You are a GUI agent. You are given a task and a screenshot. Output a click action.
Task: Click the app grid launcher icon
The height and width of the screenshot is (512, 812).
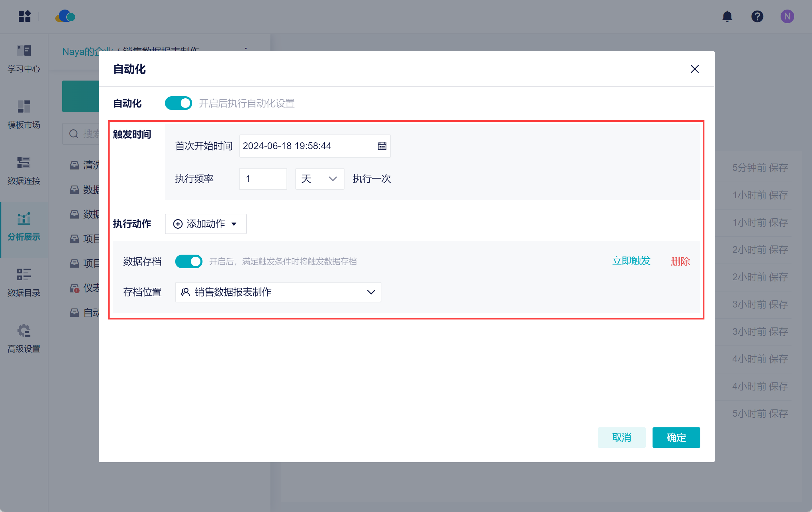click(x=25, y=16)
